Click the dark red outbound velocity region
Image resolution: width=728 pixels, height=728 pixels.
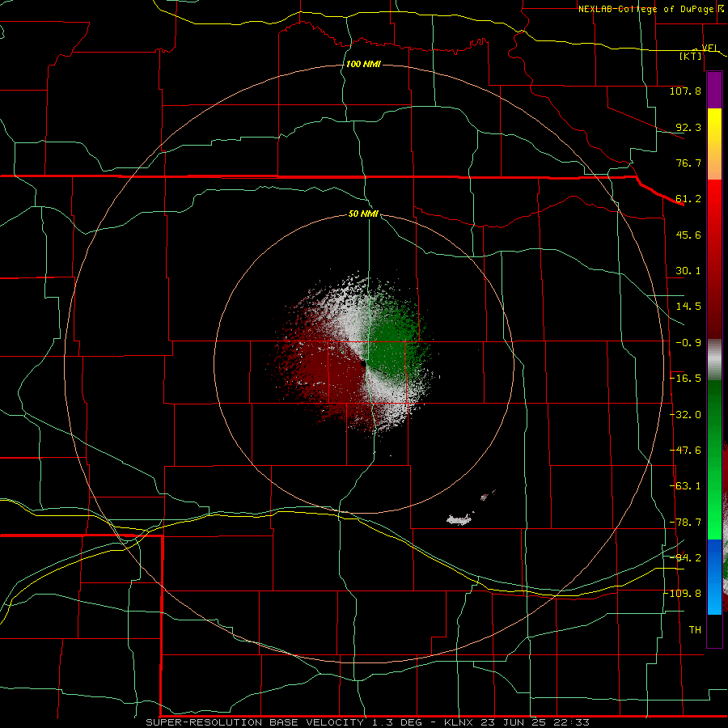point(325,366)
